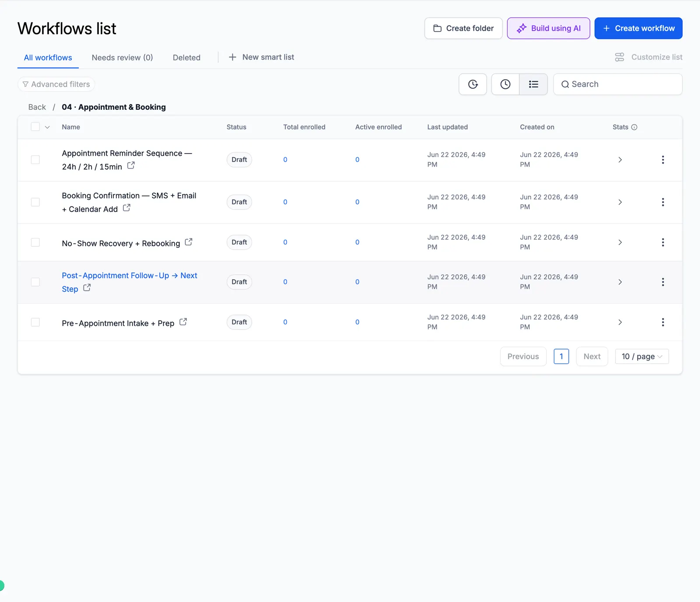Open three-dot menu for Booking Confirmation row
700x602 pixels.
pos(663,202)
